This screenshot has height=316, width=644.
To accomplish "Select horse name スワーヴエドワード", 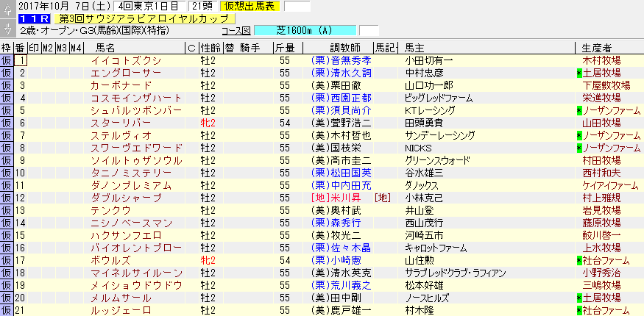I will (136, 148).
